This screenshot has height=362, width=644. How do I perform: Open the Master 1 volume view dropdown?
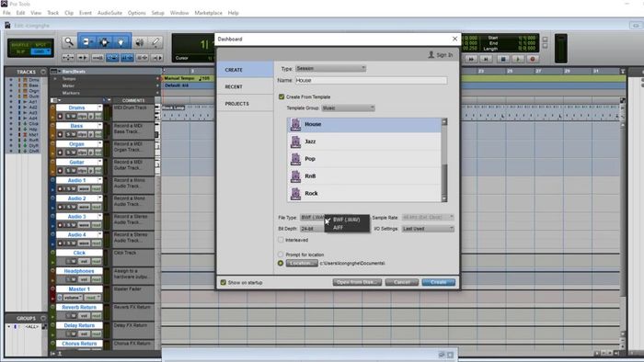point(73,298)
